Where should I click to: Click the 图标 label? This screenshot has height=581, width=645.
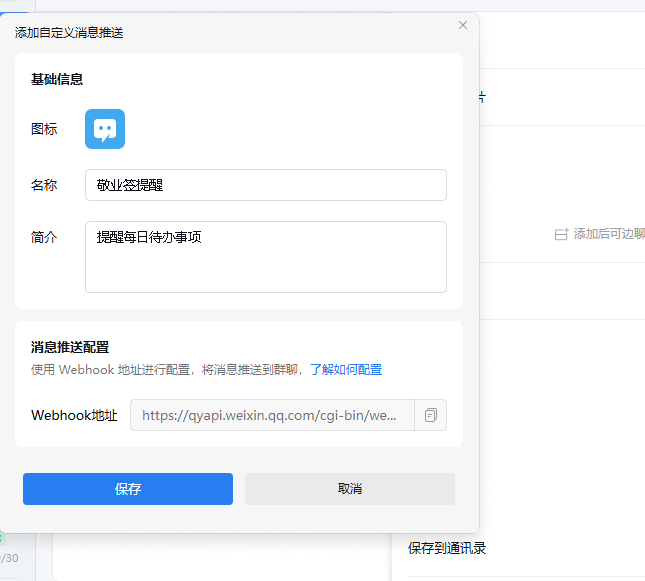click(44, 129)
